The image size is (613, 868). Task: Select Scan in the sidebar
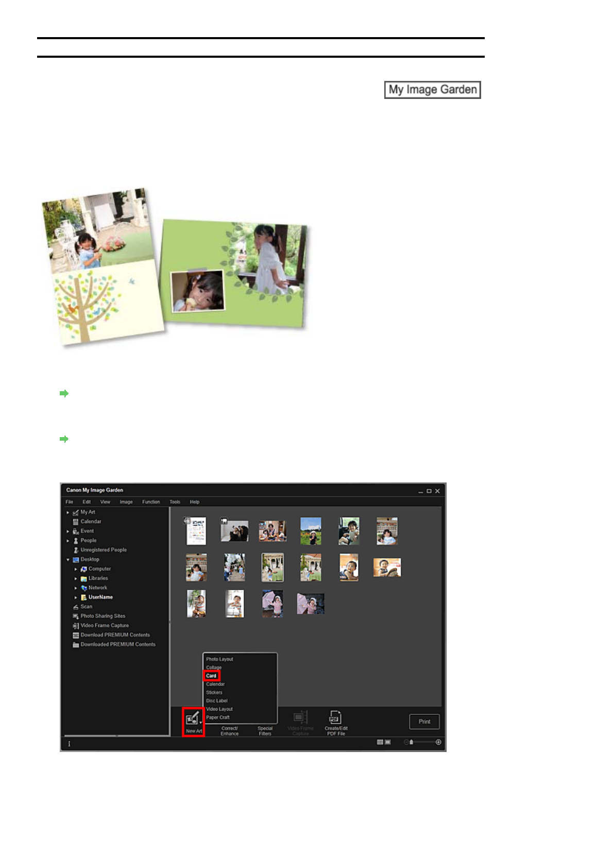[x=86, y=607]
